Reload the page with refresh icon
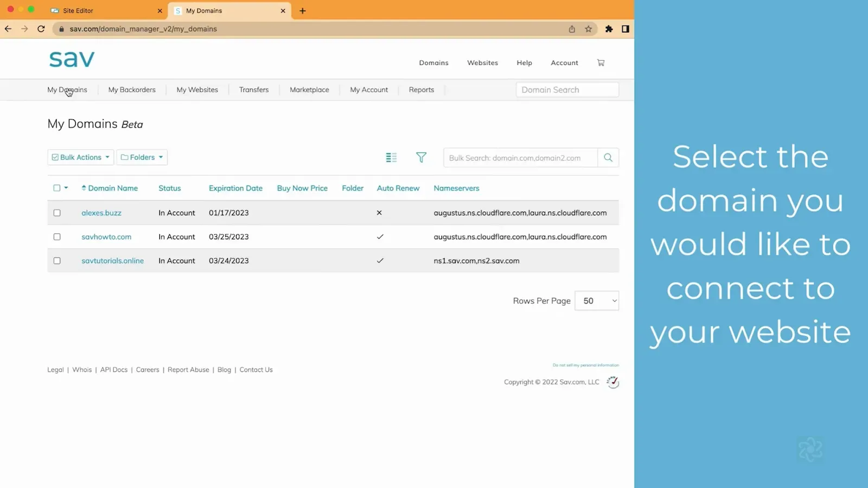 point(41,29)
